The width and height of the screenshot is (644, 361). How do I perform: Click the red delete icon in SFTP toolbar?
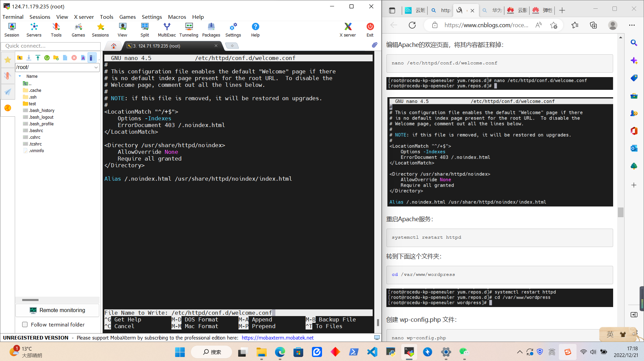pos(74,58)
